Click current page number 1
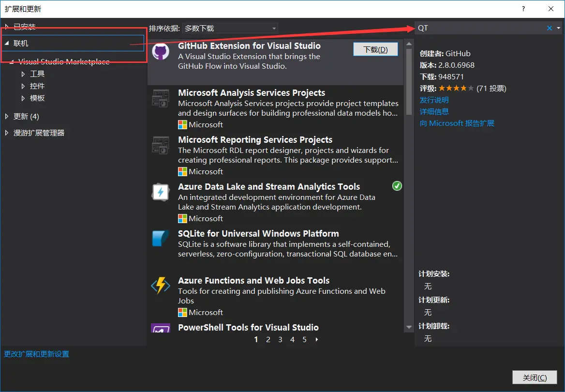The image size is (565, 392). coord(256,339)
